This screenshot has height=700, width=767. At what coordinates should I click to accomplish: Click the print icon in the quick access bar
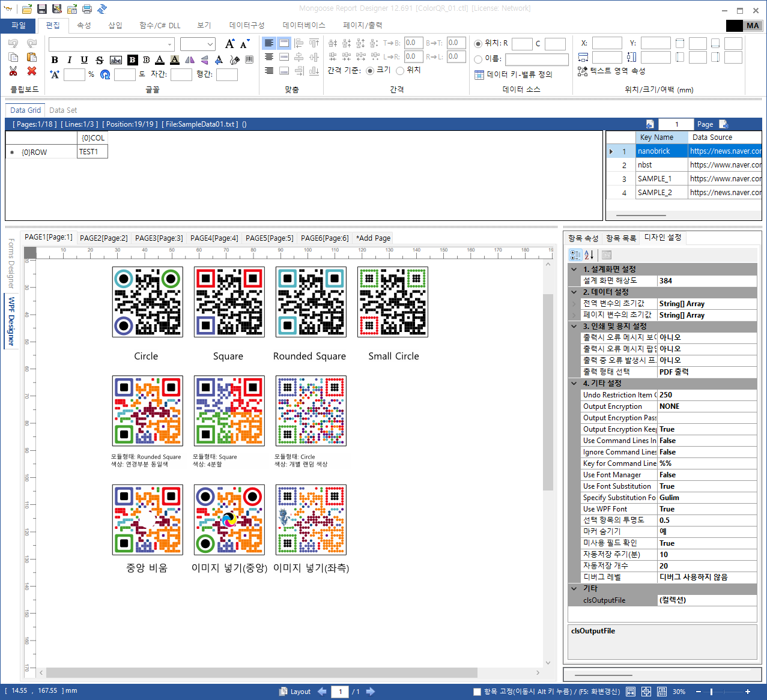pyautogui.click(x=87, y=9)
